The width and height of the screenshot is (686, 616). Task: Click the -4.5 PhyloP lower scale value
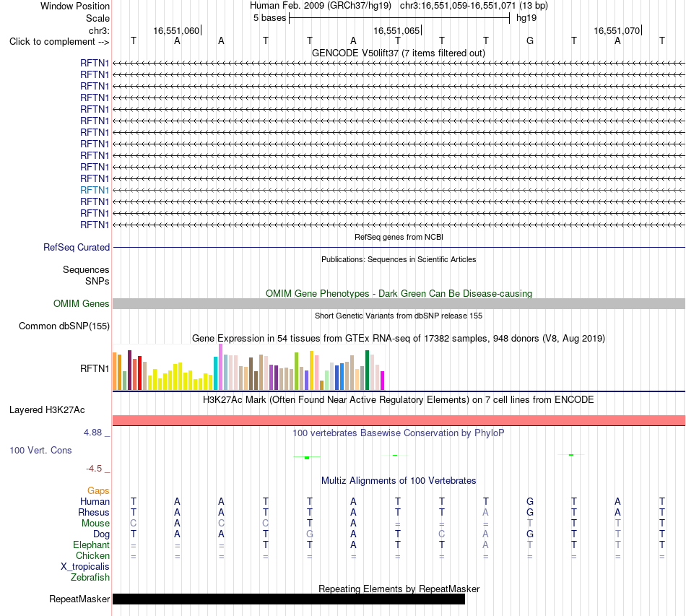coord(94,469)
